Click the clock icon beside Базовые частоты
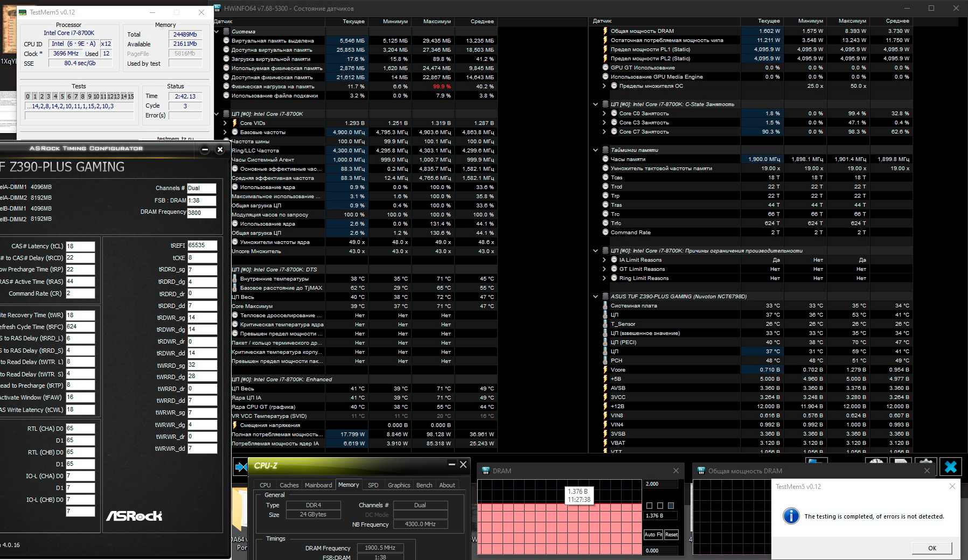This screenshot has height=560, width=968. (x=234, y=132)
